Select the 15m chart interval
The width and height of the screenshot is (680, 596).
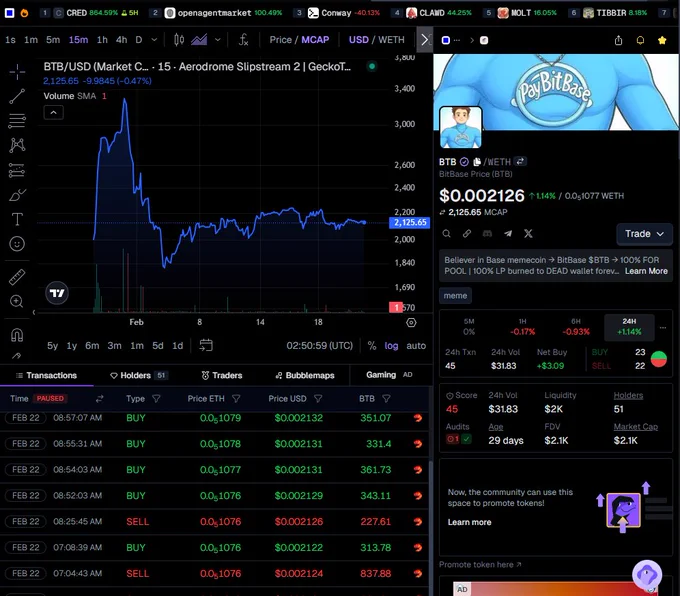(x=78, y=40)
